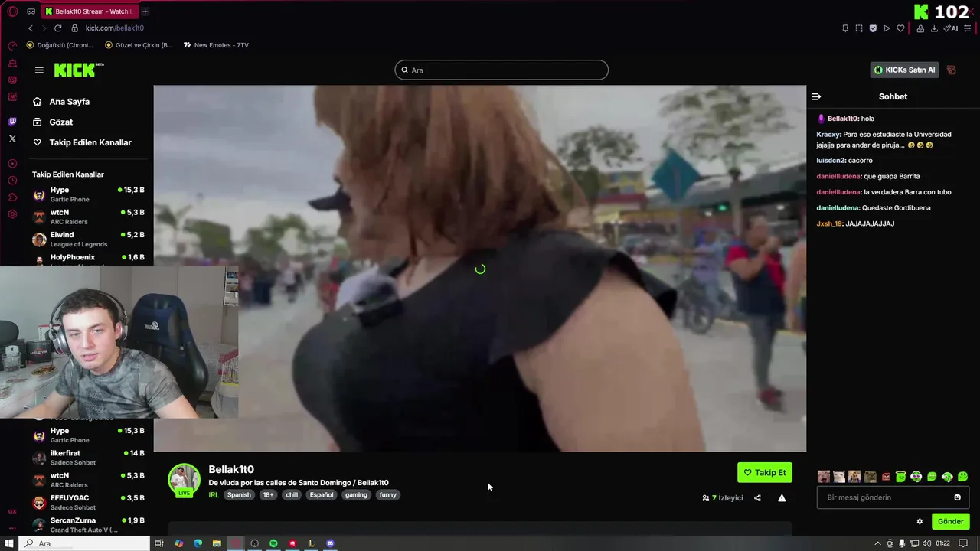Image resolution: width=980 pixels, height=551 pixels.
Task: Open the snapshot tool in the address bar
Action: pos(859,28)
